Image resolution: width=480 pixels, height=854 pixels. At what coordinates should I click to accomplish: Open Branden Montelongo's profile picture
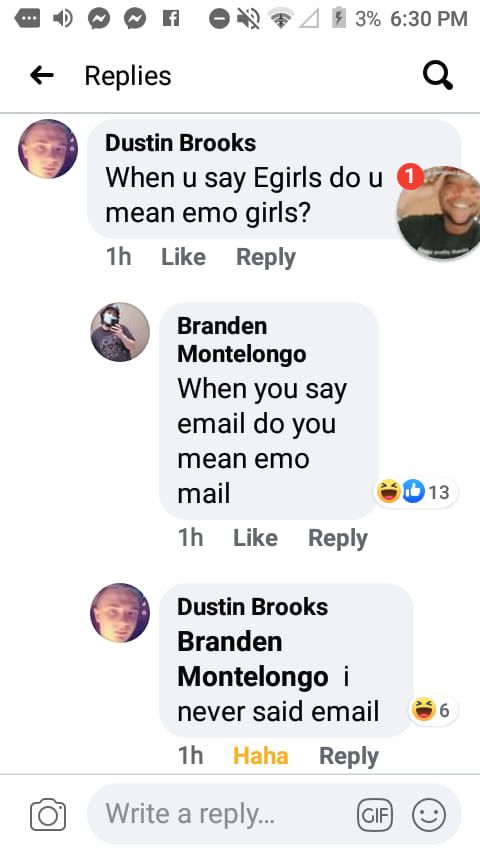tap(120, 332)
